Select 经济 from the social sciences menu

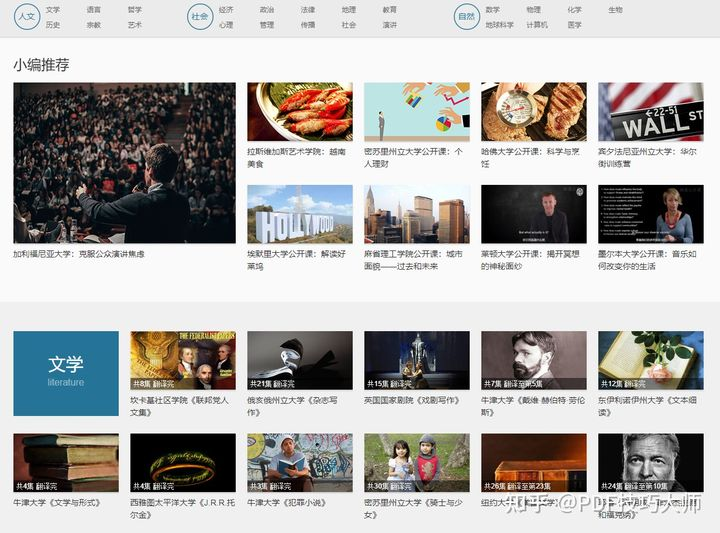(226, 10)
